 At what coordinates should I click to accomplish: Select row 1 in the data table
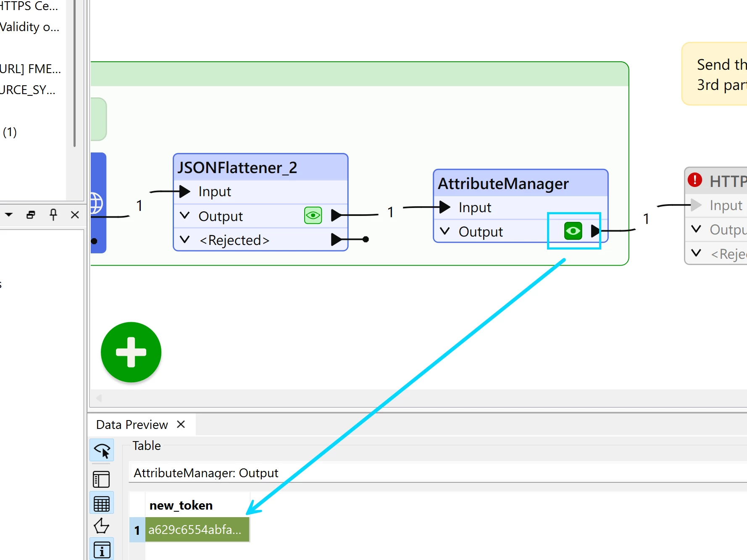point(137,530)
